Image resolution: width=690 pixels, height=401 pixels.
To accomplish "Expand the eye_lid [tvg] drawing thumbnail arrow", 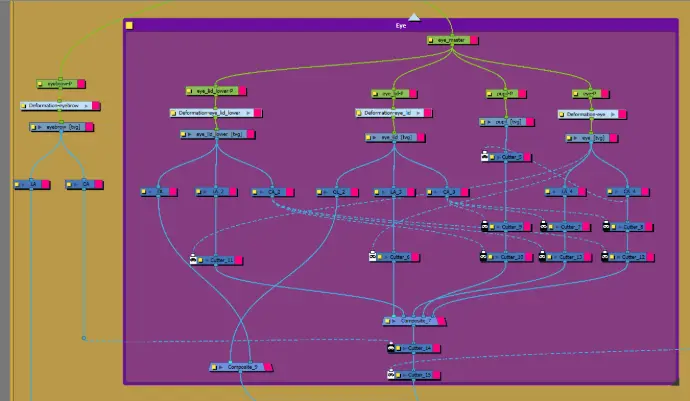I will coord(375,138).
